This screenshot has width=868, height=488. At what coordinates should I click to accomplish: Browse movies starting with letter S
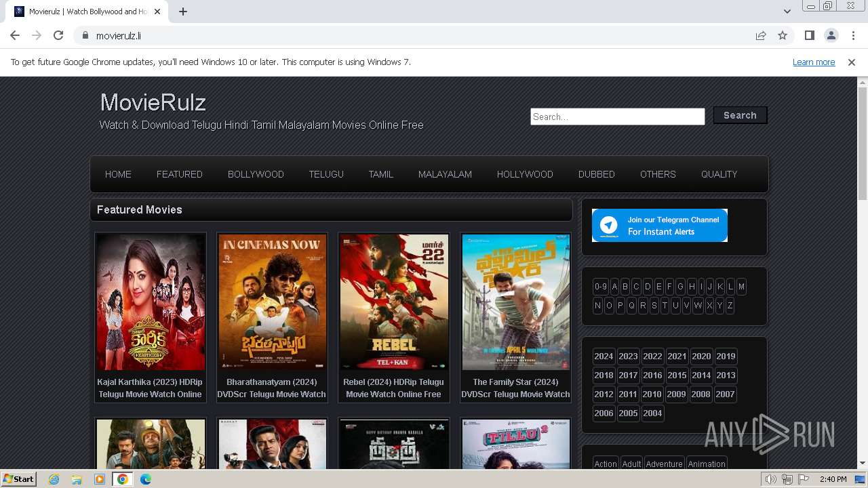654,306
